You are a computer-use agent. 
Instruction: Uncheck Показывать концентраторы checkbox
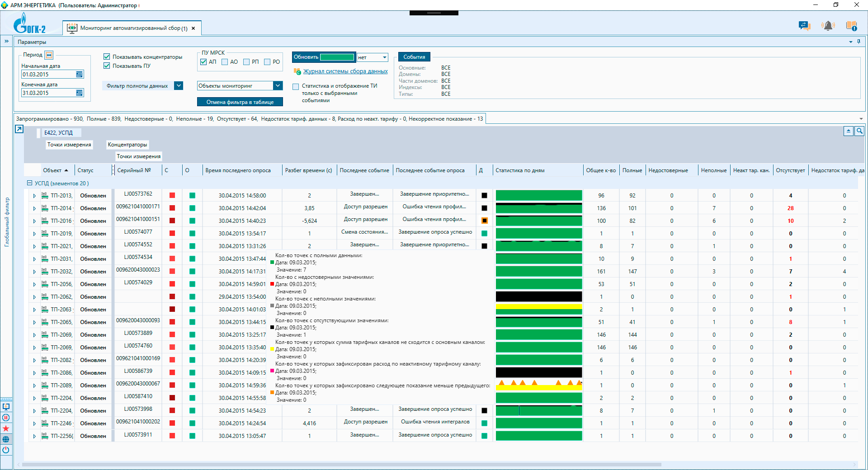point(107,57)
